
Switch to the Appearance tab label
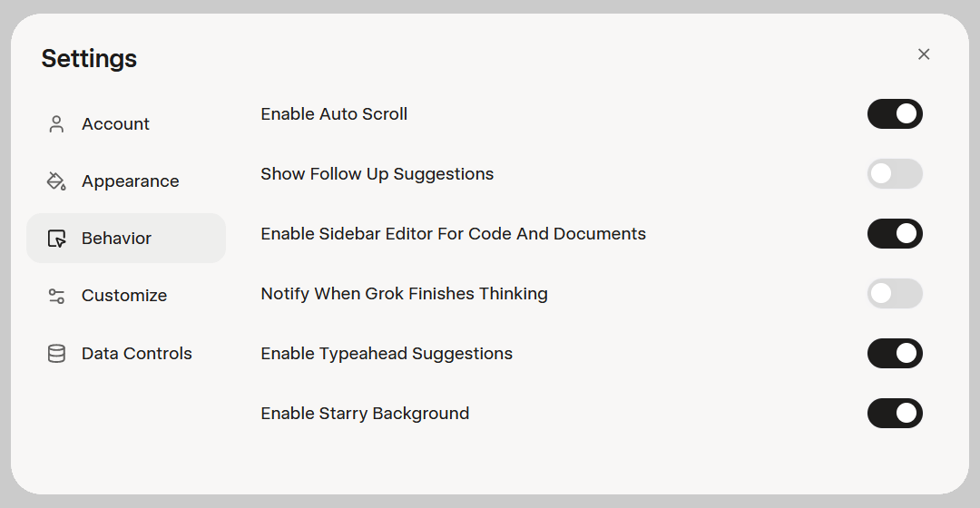(130, 181)
